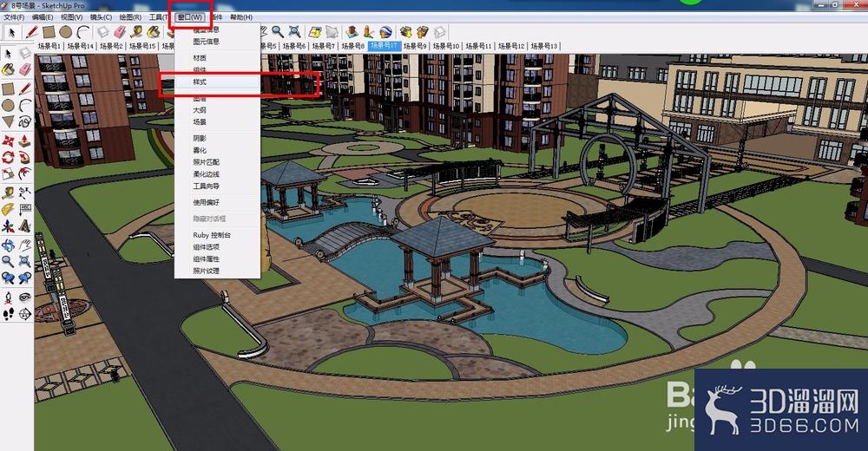This screenshot has width=868, height=451.
Task: Open the 绘图(R) menu
Action: [131, 17]
